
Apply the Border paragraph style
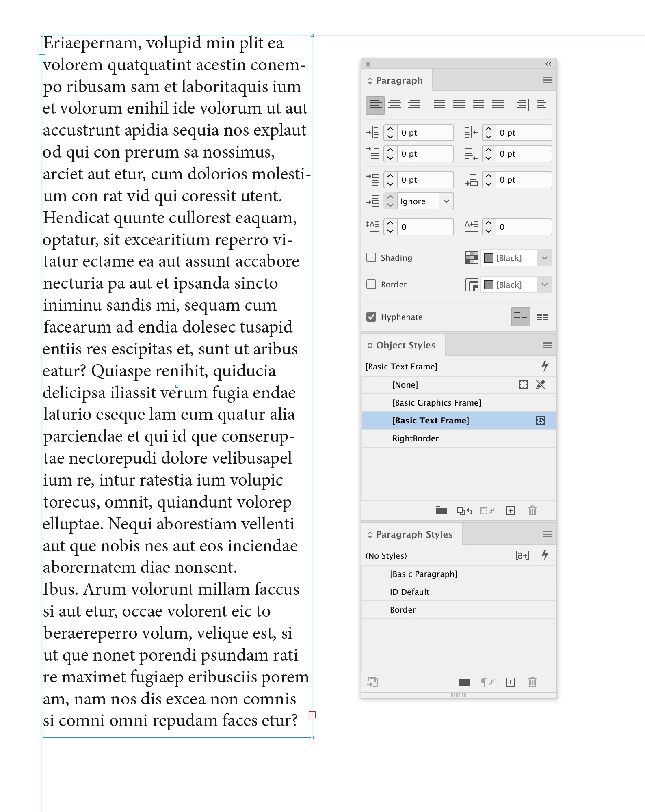[459, 609]
